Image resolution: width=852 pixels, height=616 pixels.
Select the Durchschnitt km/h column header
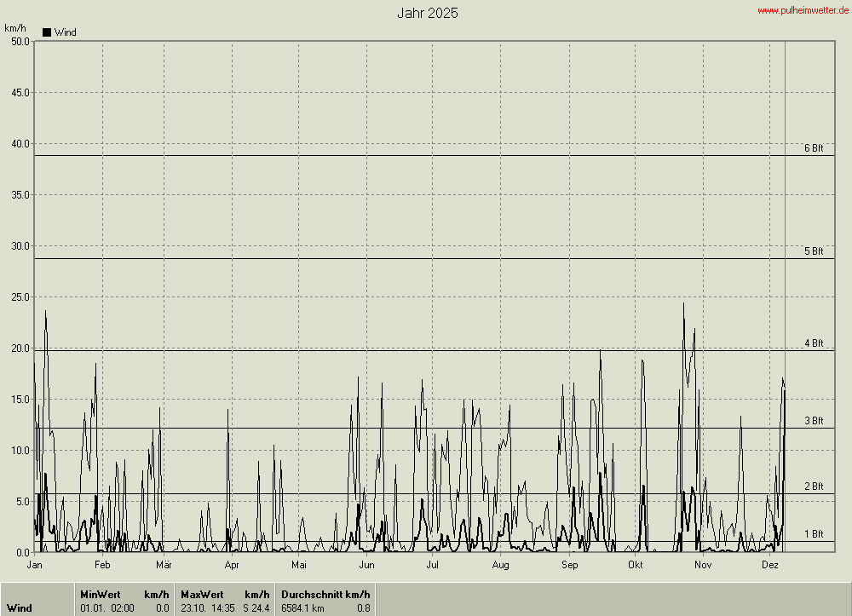coord(325,594)
